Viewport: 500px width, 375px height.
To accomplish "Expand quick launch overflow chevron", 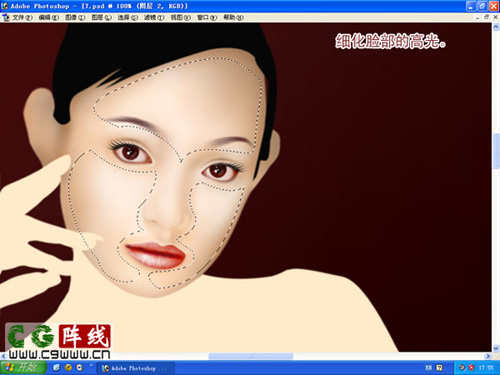I will point(91,366).
